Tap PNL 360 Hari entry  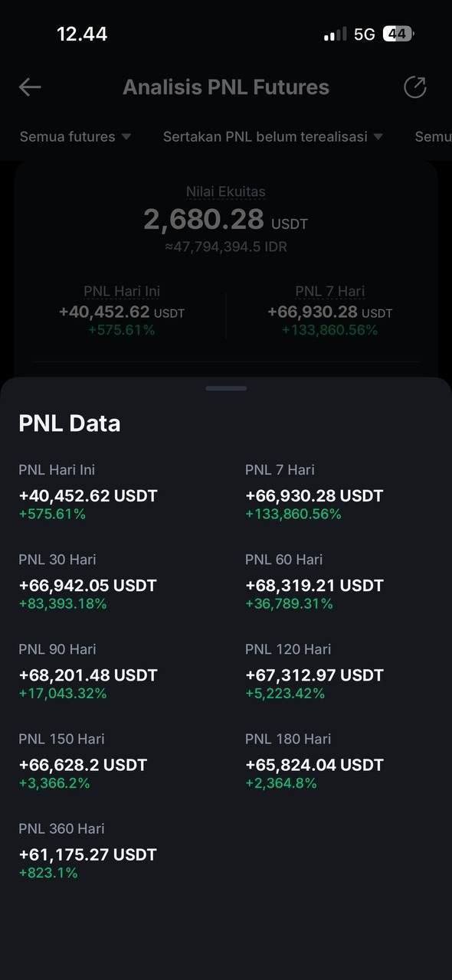87,851
